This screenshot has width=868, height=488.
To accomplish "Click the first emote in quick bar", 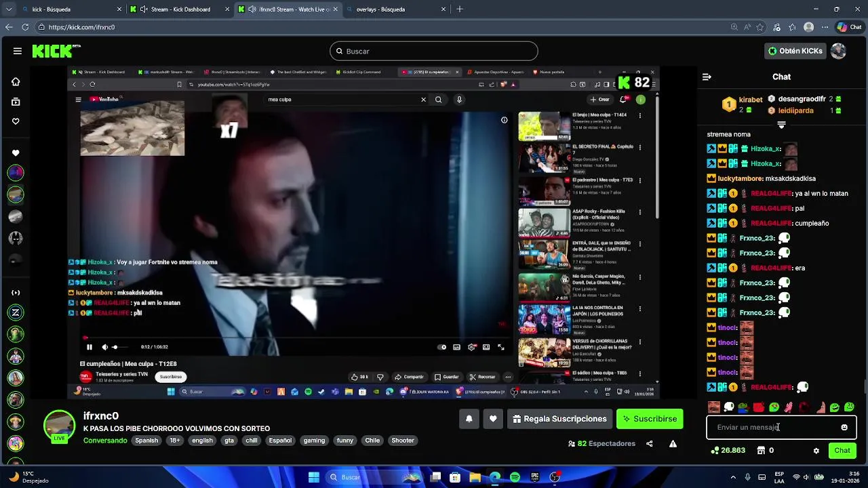I will pos(714,407).
